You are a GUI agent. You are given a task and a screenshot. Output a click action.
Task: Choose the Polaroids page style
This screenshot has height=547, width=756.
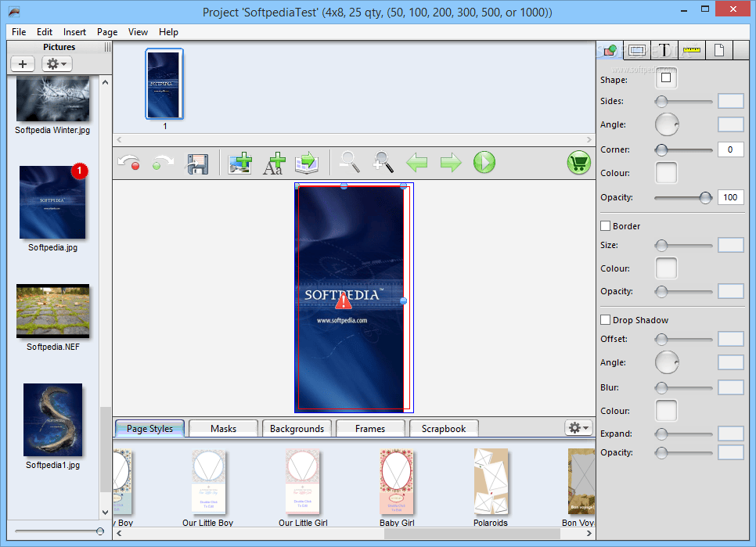click(x=491, y=481)
